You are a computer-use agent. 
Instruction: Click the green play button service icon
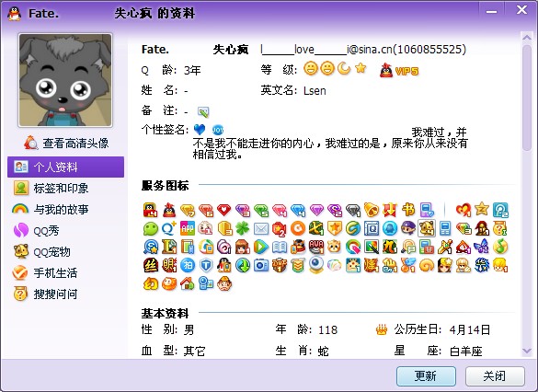[x=261, y=247]
